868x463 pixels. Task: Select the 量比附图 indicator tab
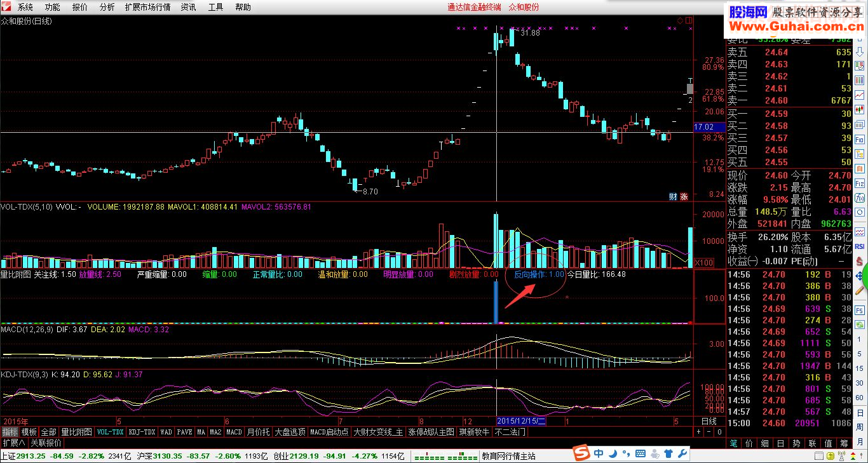pyautogui.click(x=77, y=432)
